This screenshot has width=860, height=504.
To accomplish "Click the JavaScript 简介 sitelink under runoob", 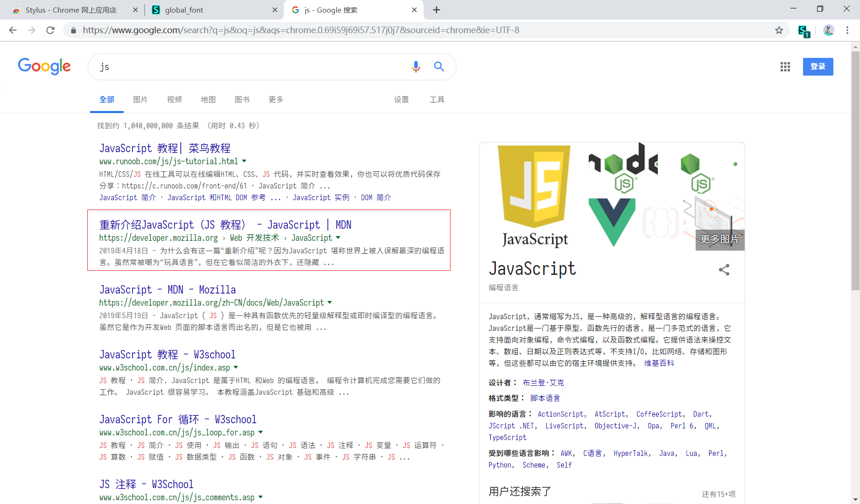I will pos(127,197).
